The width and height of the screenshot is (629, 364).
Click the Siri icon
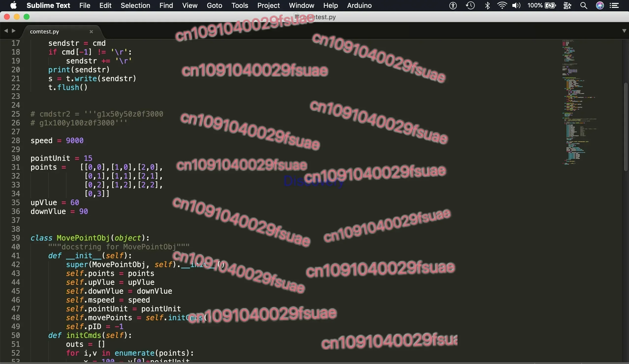600,5
